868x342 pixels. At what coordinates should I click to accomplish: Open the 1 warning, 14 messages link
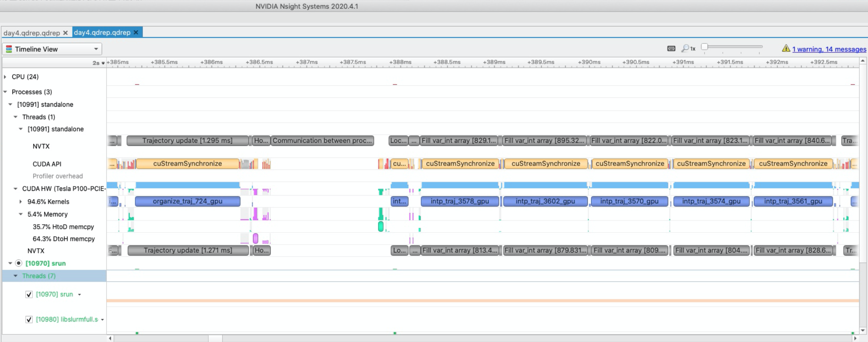(x=829, y=49)
